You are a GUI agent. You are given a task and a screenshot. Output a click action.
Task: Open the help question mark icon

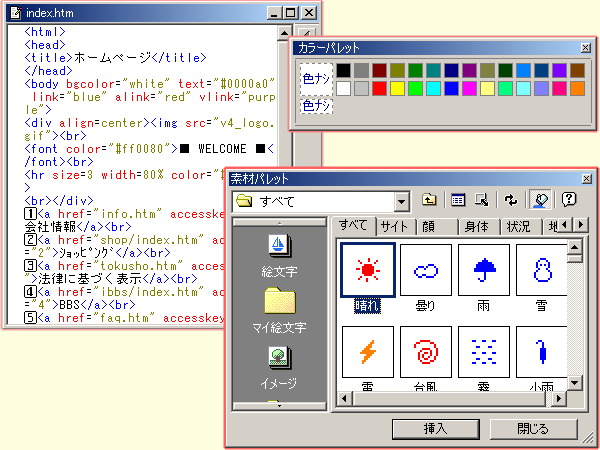pyautogui.click(x=569, y=199)
